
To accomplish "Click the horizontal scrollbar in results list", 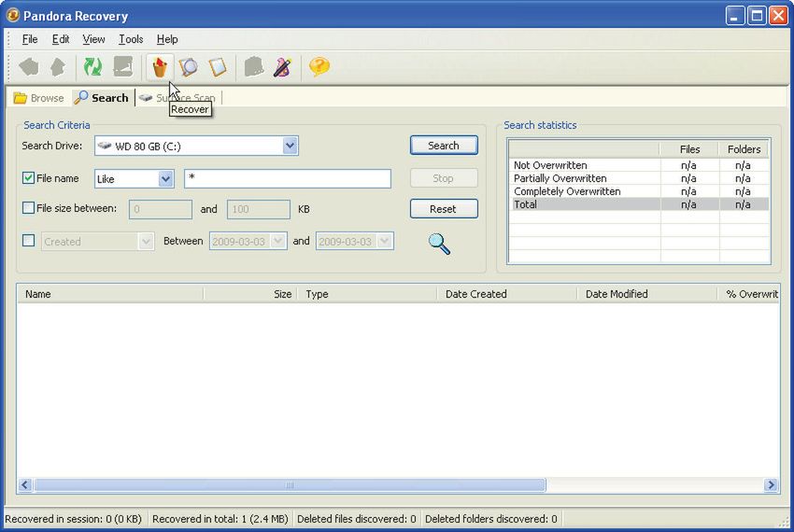I will click(290, 485).
